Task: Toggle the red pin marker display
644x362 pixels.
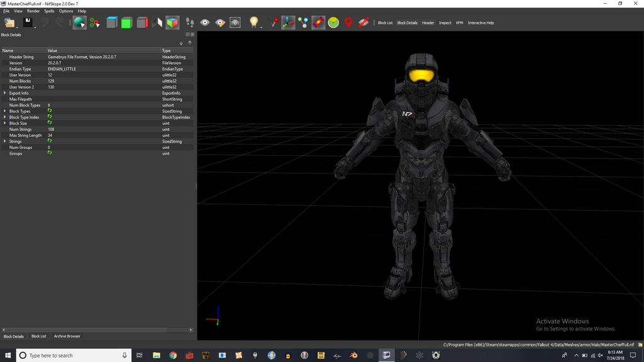Action: coord(274,23)
